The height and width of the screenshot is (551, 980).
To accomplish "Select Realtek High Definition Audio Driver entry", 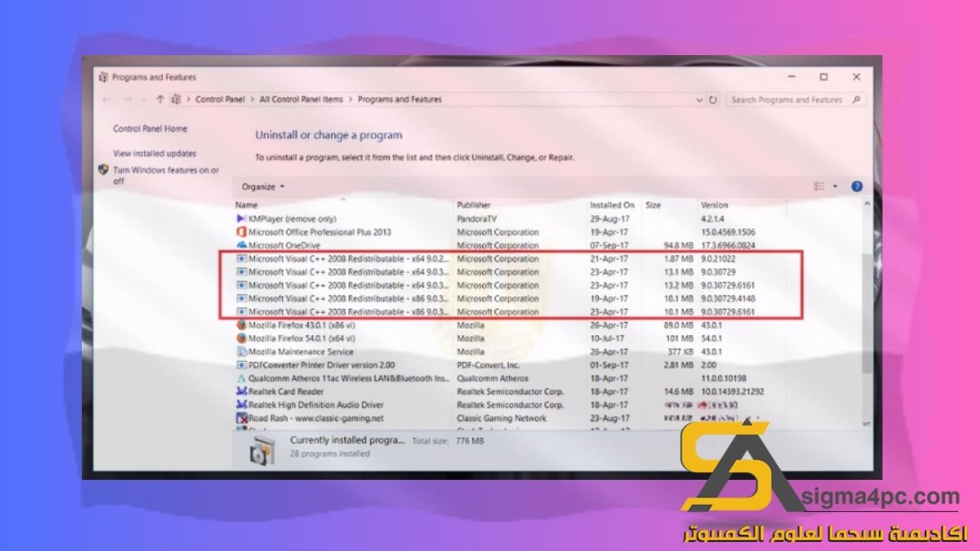I will (316, 405).
